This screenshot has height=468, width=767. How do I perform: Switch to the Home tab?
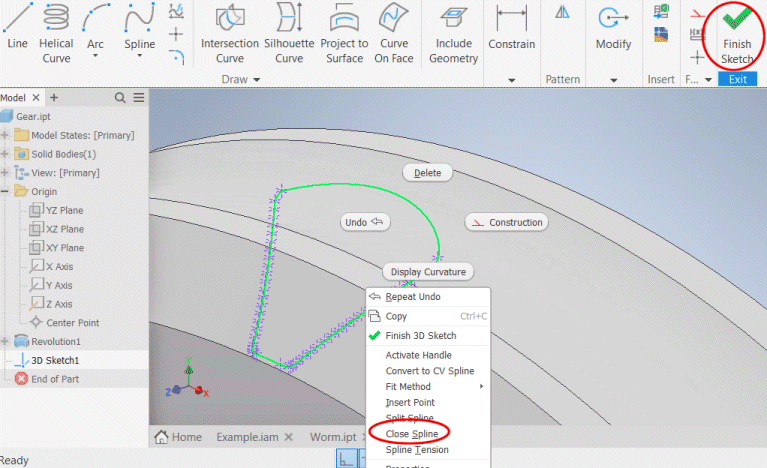coord(179,437)
